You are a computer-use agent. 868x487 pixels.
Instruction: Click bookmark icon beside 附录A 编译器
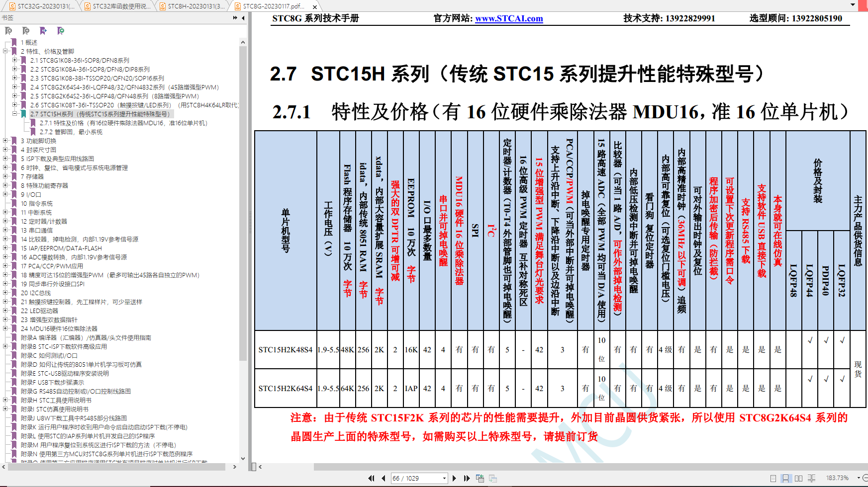pos(14,337)
